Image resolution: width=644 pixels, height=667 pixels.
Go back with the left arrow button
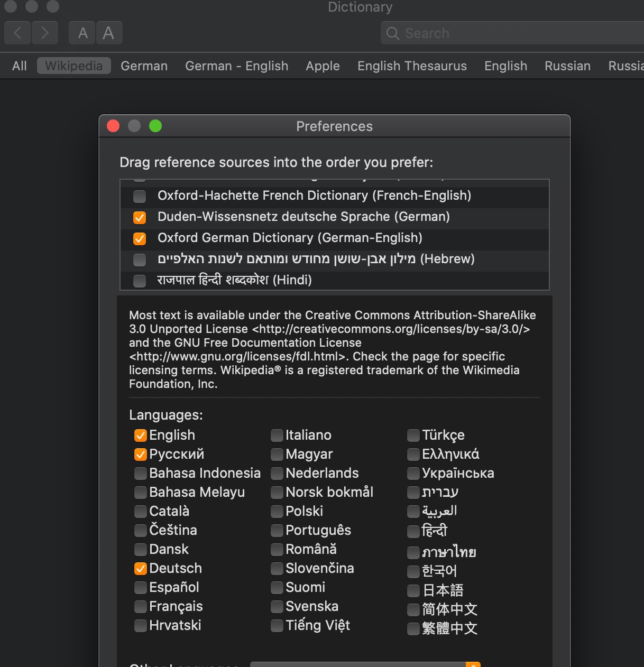[17, 33]
